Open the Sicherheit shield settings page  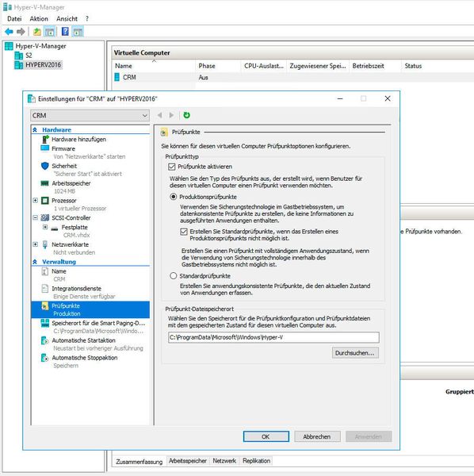(64, 166)
